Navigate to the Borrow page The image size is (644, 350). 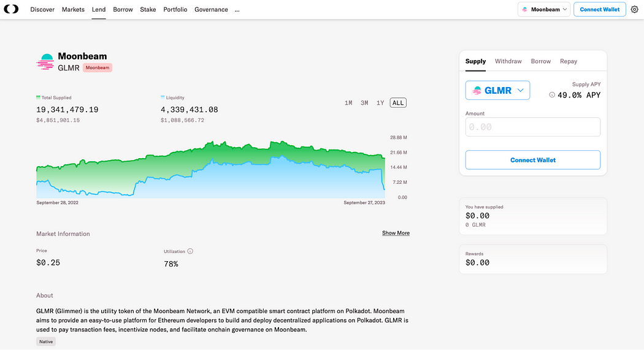[123, 9]
